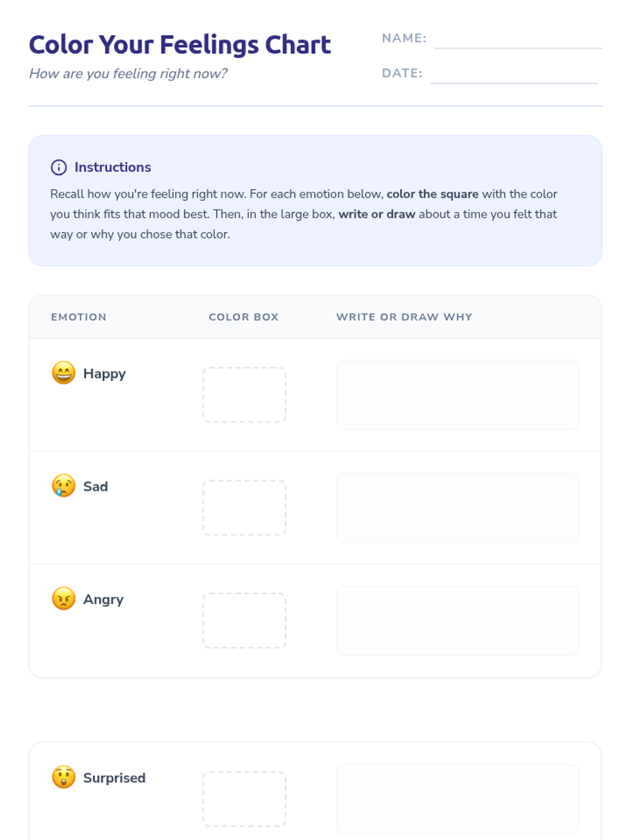
Task: Click the Date input line
Action: (x=513, y=76)
